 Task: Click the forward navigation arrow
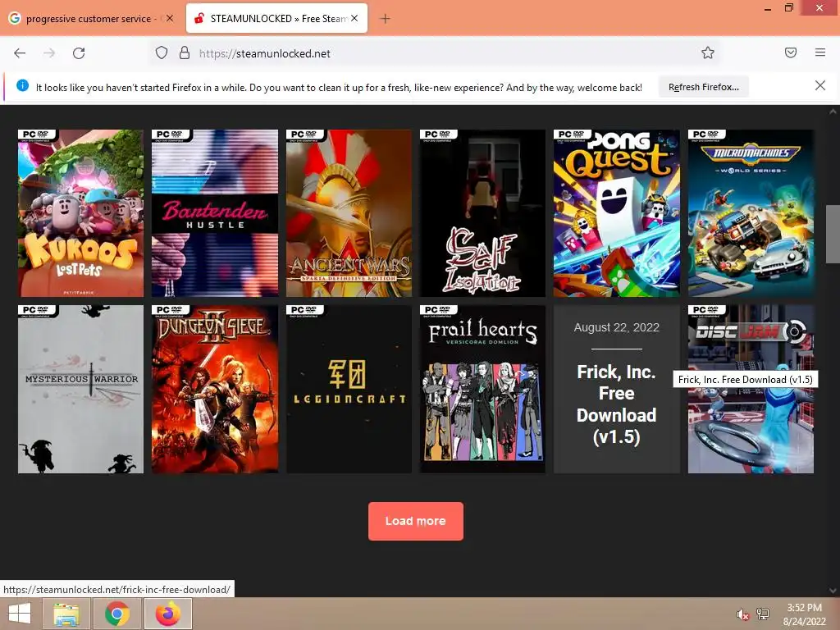click(x=49, y=53)
